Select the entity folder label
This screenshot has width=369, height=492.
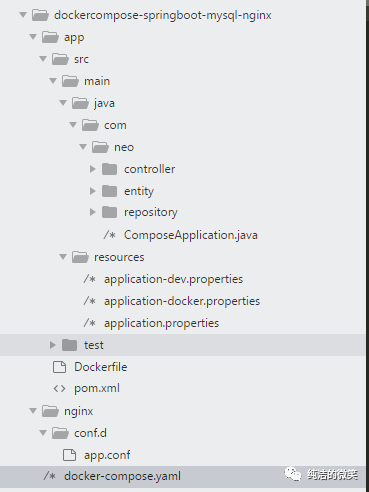pyautogui.click(x=139, y=191)
